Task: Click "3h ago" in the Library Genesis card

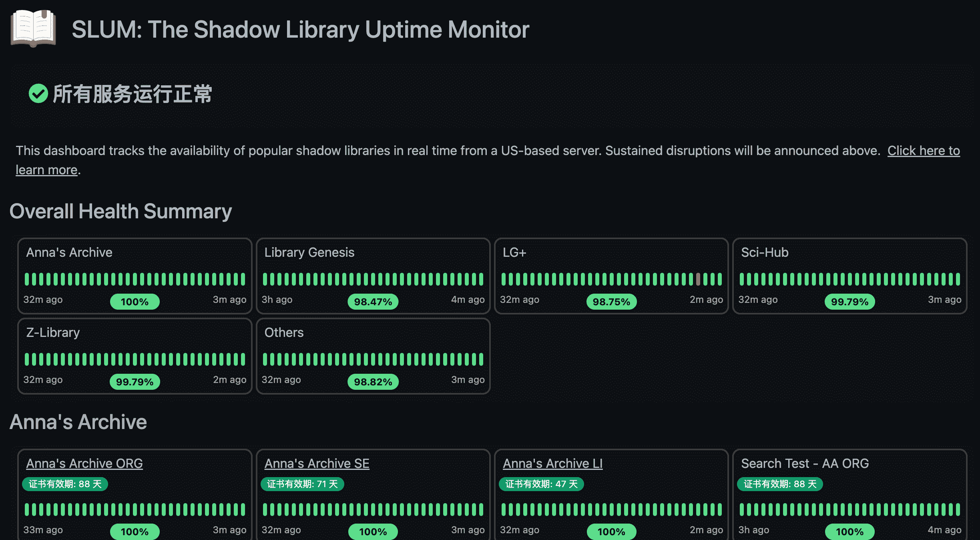Action: (x=277, y=300)
